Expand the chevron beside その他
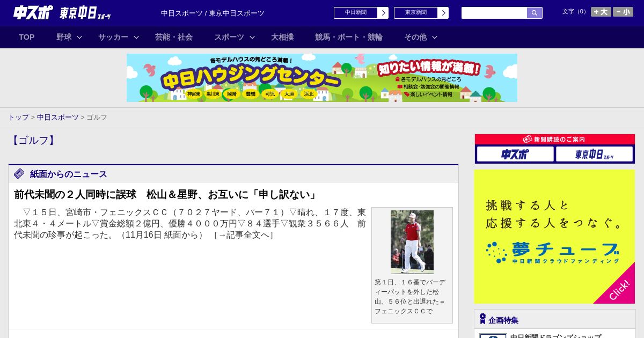This screenshot has width=644, height=338. coord(435,37)
